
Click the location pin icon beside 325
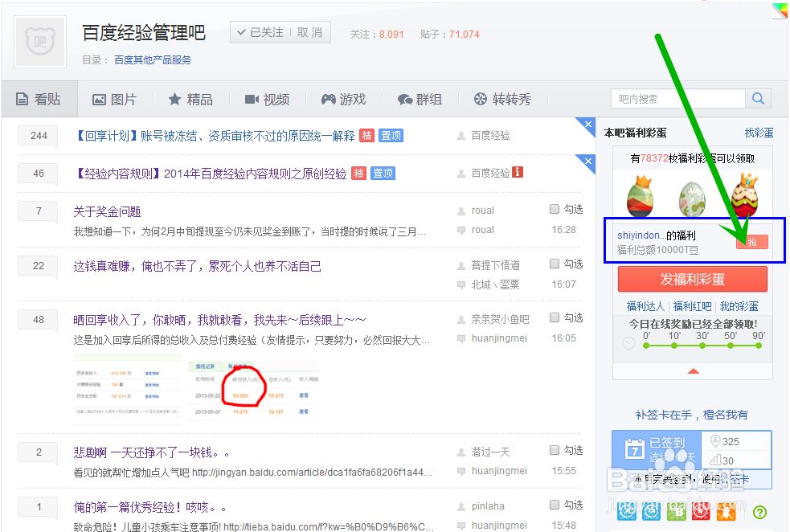coord(715,441)
